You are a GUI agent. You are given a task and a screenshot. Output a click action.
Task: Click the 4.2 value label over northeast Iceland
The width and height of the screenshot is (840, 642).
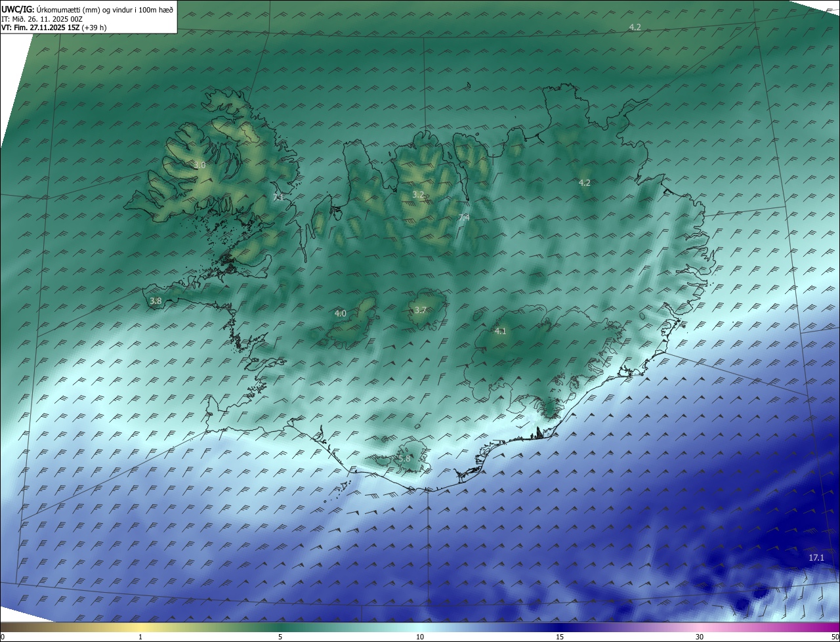(585, 182)
